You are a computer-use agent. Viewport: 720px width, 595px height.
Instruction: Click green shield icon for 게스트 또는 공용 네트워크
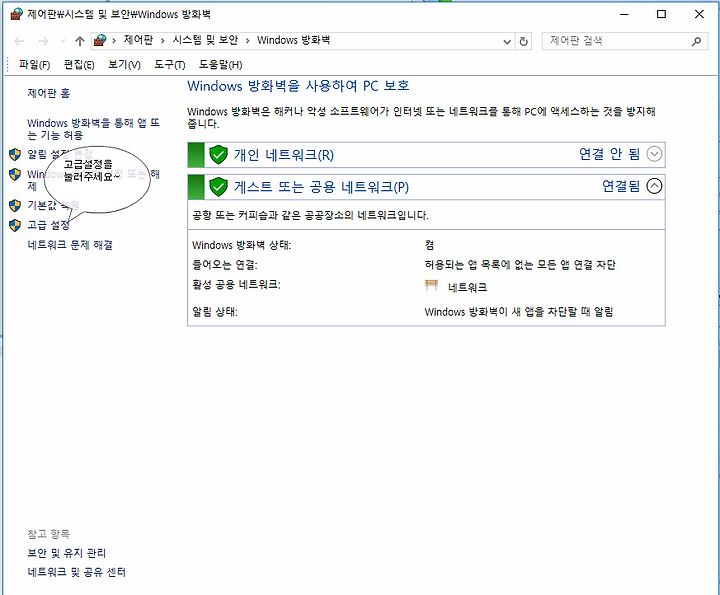click(x=219, y=186)
